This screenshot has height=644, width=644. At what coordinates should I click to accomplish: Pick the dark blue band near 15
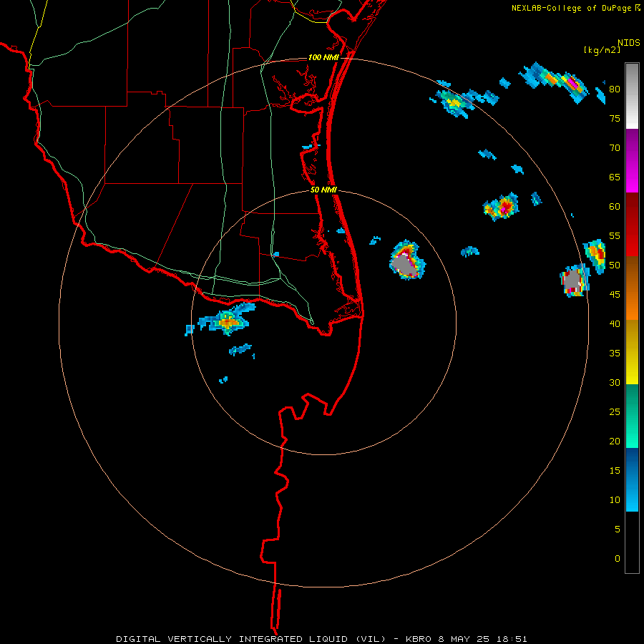[x=632, y=464]
